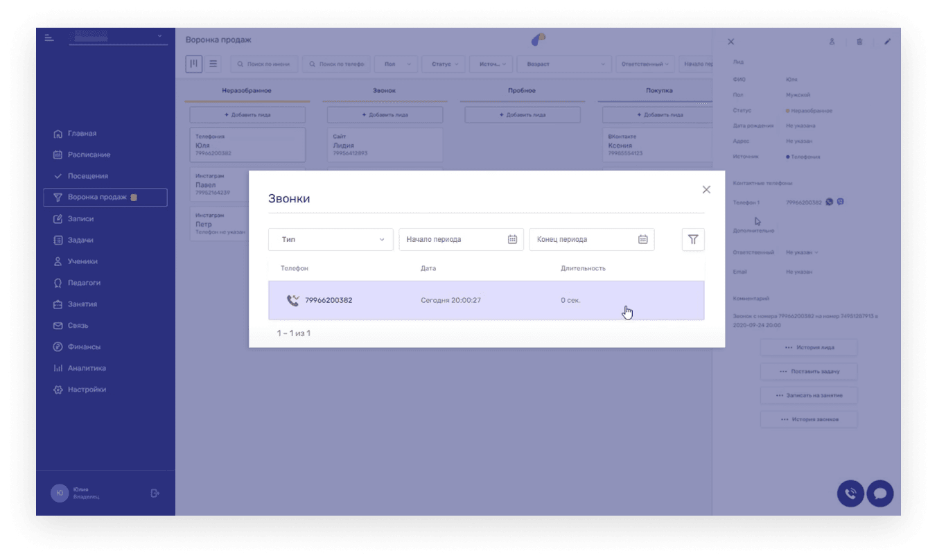Select the call row 79966200382

pos(486,300)
